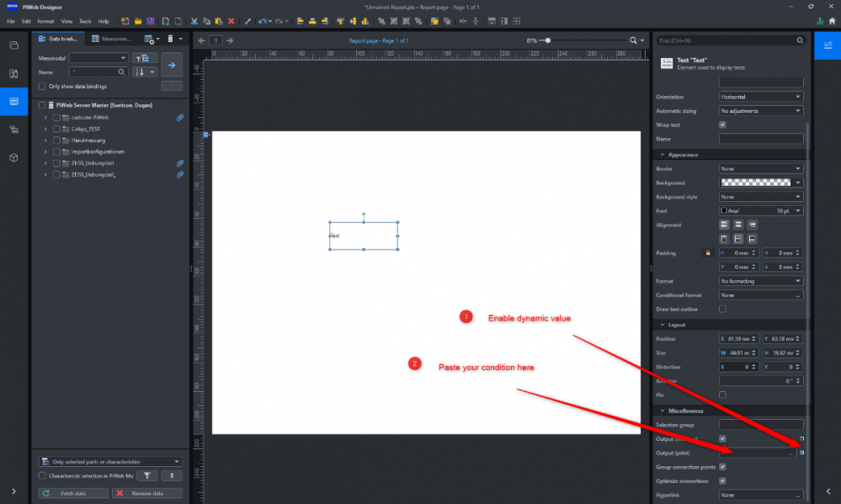Viewport: 841px width, 504px height.
Task: Click the Undo arrow icon
Action: point(262,20)
